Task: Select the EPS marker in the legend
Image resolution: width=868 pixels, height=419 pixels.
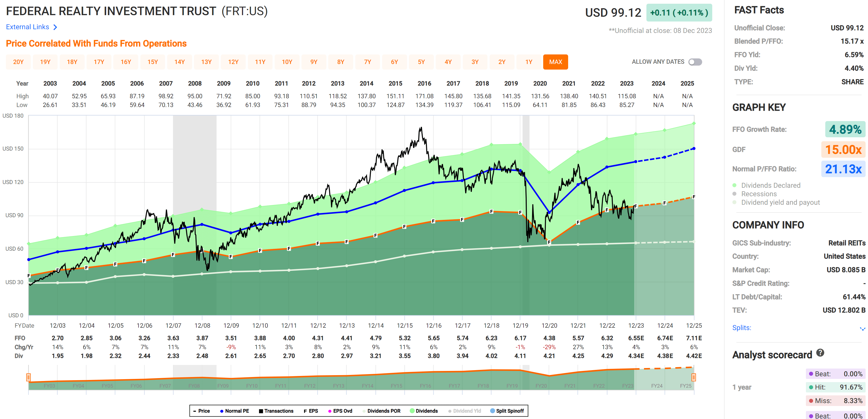Action: tap(305, 411)
